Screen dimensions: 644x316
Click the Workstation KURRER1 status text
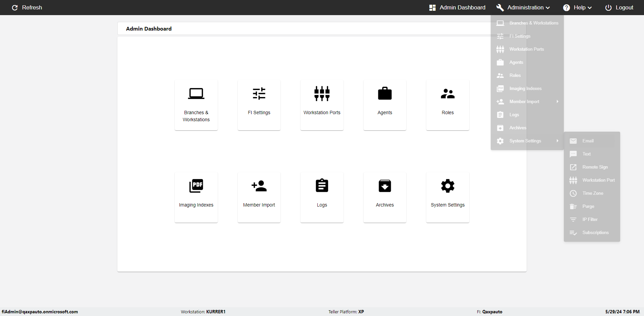click(x=203, y=312)
